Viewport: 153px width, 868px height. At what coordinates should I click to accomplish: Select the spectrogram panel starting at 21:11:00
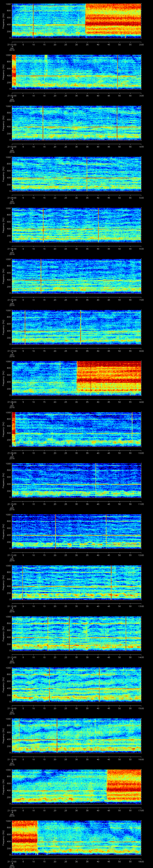coord(76,531)
